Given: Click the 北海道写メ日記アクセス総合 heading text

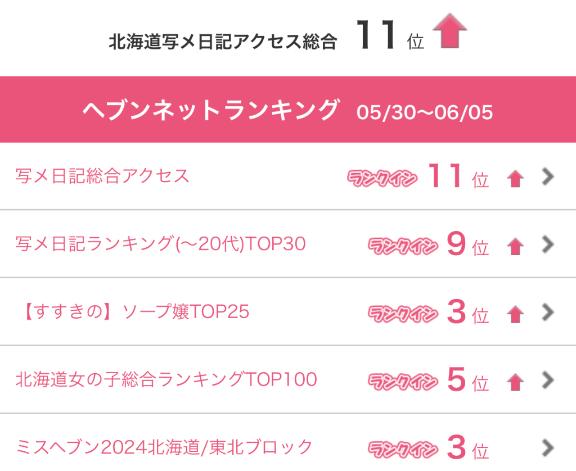Looking at the screenshot, I should click(223, 41).
